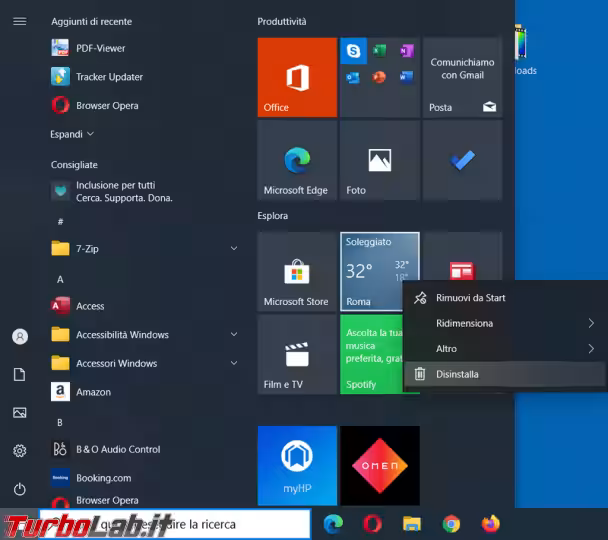Launch Amazon app from list
This screenshot has width=608, height=540.
tap(81, 392)
